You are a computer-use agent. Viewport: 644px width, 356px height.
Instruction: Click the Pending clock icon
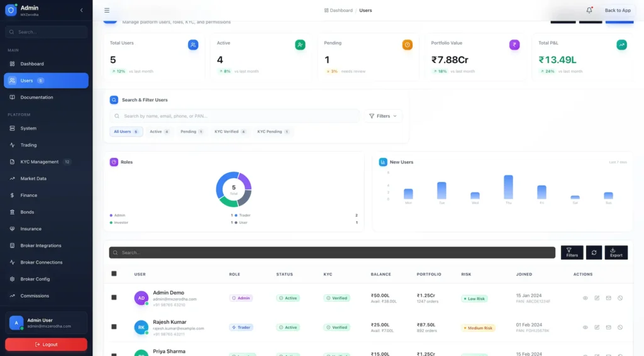point(408,45)
